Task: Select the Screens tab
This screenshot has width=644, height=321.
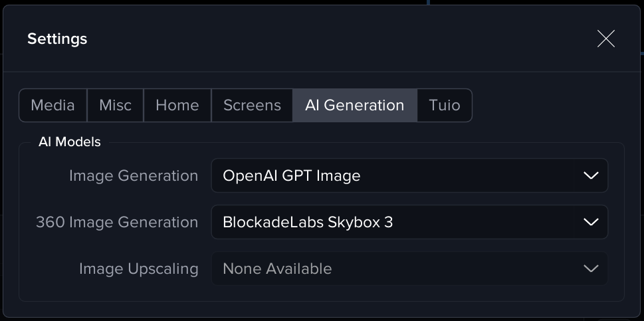Action: click(252, 105)
